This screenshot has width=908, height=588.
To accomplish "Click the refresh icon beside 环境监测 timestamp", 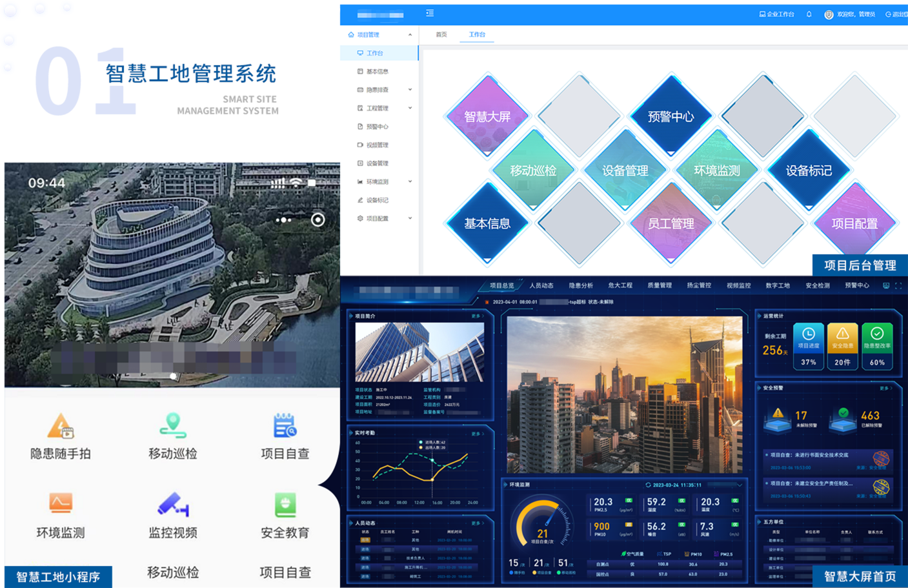I will point(648,485).
